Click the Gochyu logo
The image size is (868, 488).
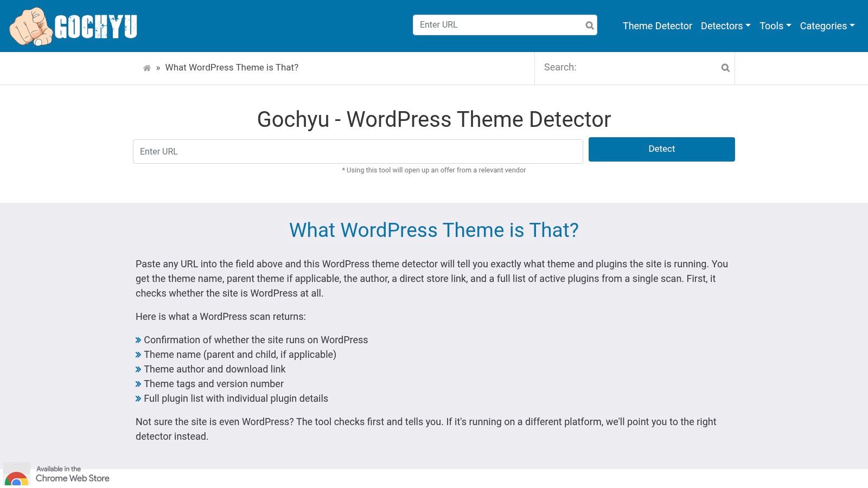(x=73, y=26)
